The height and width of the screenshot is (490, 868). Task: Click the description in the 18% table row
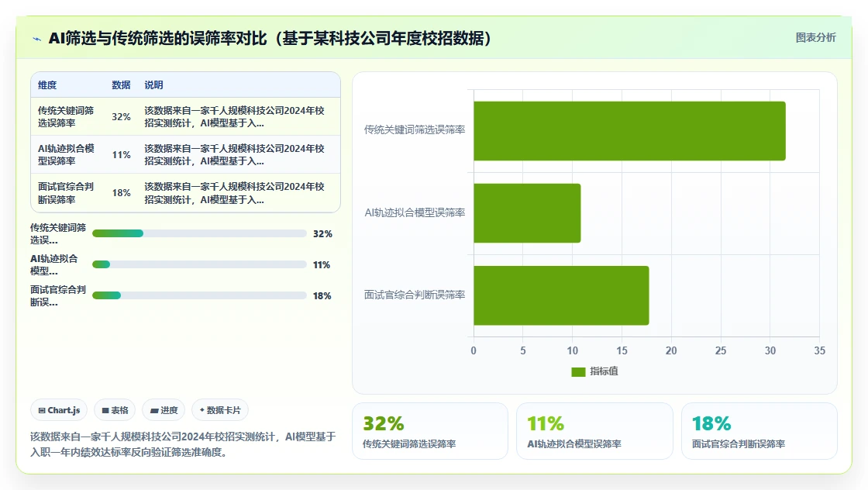coord(235,193)
